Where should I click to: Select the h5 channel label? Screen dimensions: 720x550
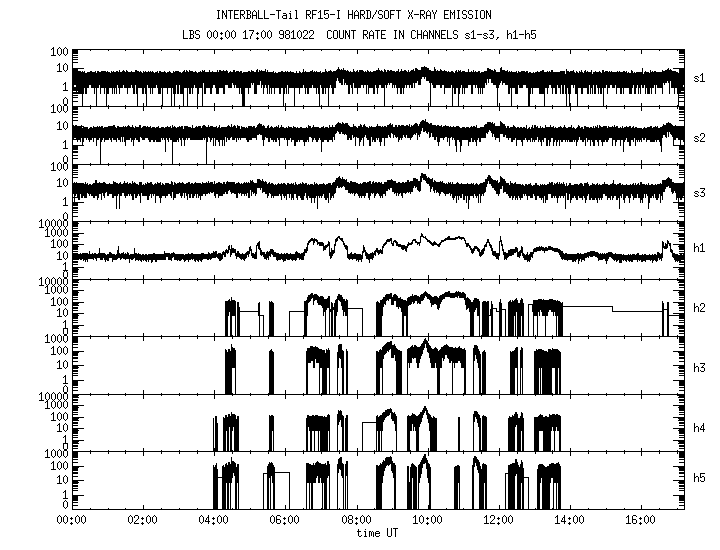point(699,478)
